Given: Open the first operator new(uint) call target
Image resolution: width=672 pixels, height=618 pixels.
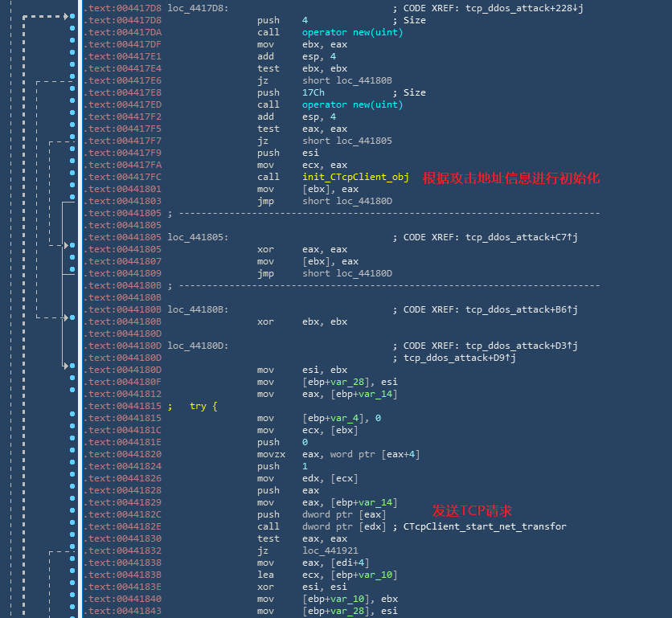Looking at the screenshot, I should click(352, 32).
